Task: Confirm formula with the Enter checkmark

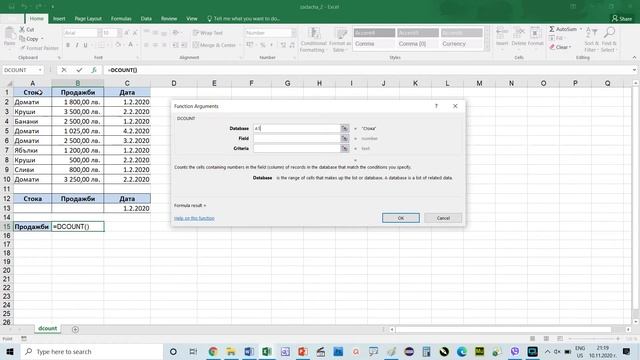Action: click(x=79, y=70)
